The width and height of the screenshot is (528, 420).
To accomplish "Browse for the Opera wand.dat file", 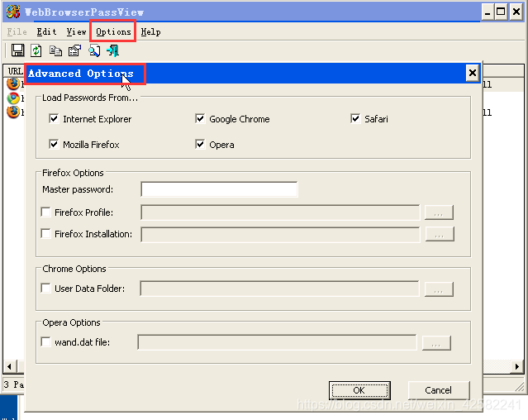I will [x=436, y=343].
